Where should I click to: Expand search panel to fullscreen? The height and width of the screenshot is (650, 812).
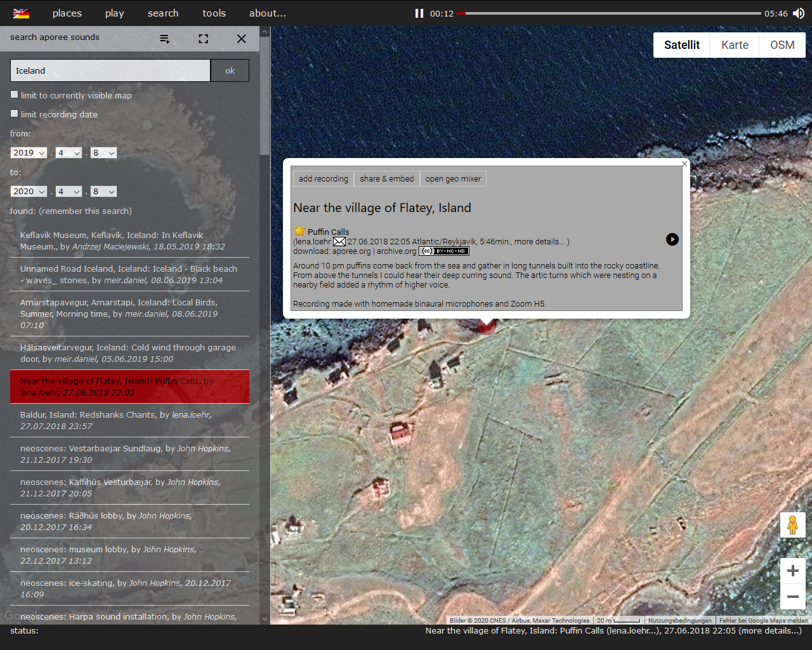coord(203,39)
